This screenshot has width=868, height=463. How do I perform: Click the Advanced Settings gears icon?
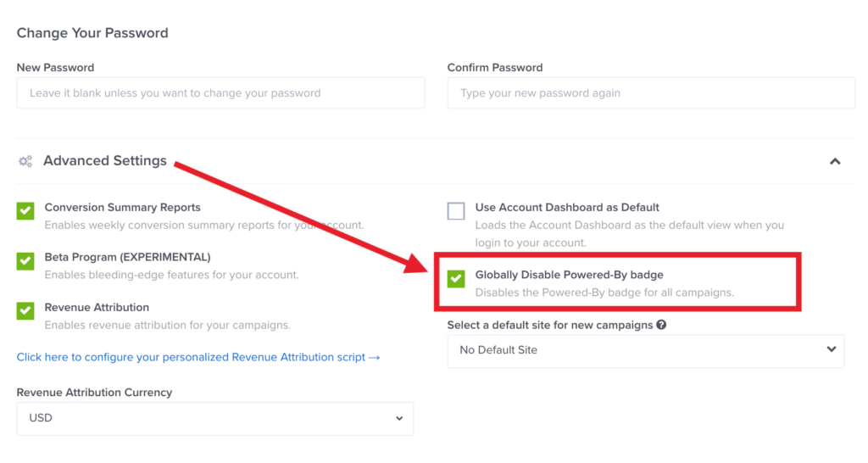pos(25,161)
